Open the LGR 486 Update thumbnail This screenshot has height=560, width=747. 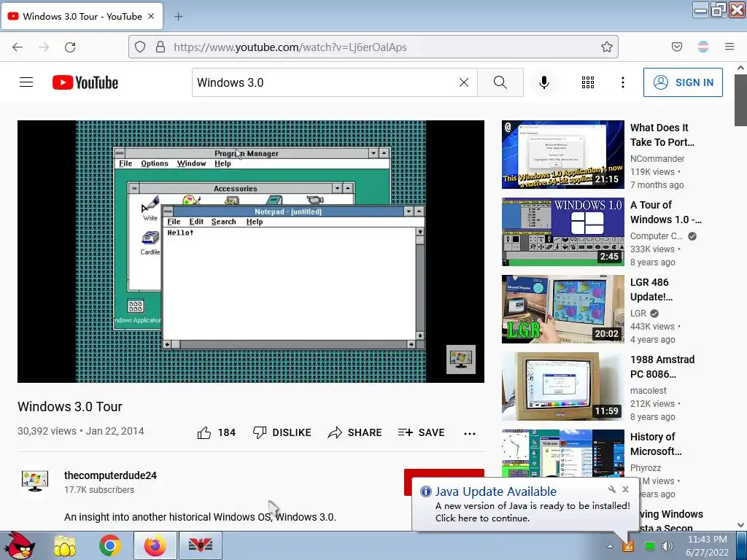click(x=562, y=308)
